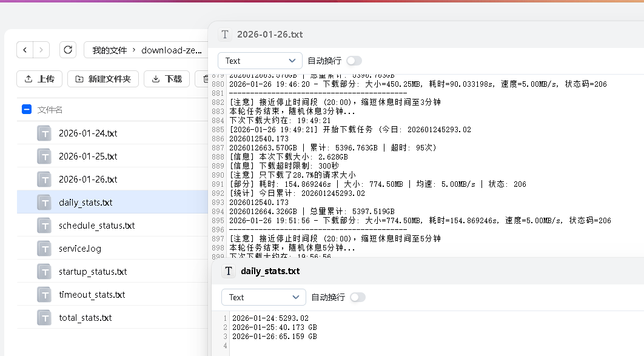Image resolution: width=644 pixels, height=356 pixels.
Task: Go forward with the right arrow button
Action: tap(41, 50)
